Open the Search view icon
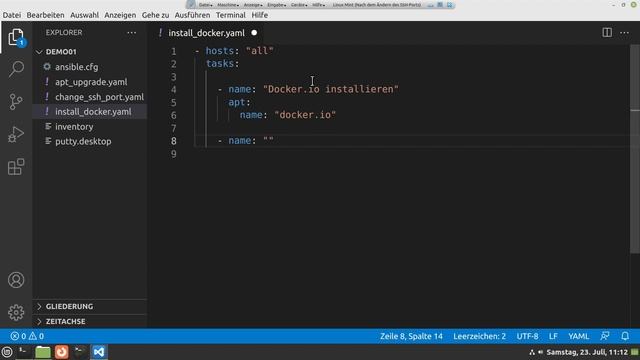 point(16,69)
